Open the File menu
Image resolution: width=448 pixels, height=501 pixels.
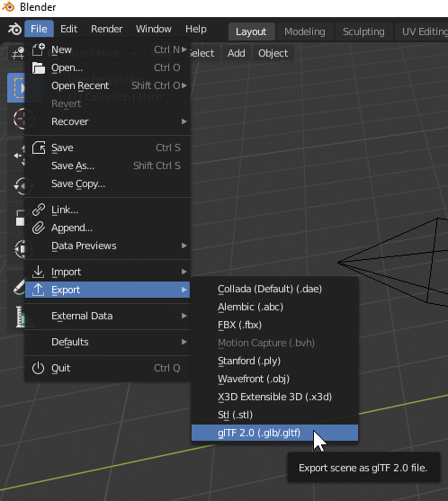pyautogui.click(x=39, y=29)
